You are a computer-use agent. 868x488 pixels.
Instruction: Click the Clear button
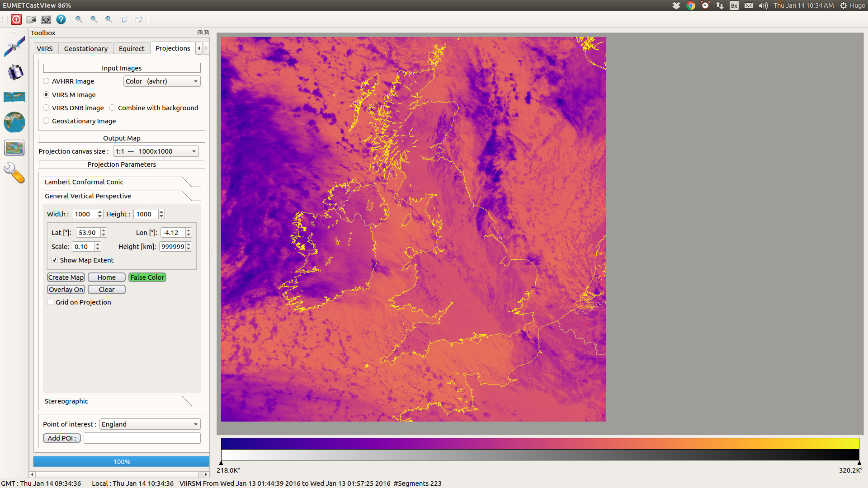(x=107, y=290)
